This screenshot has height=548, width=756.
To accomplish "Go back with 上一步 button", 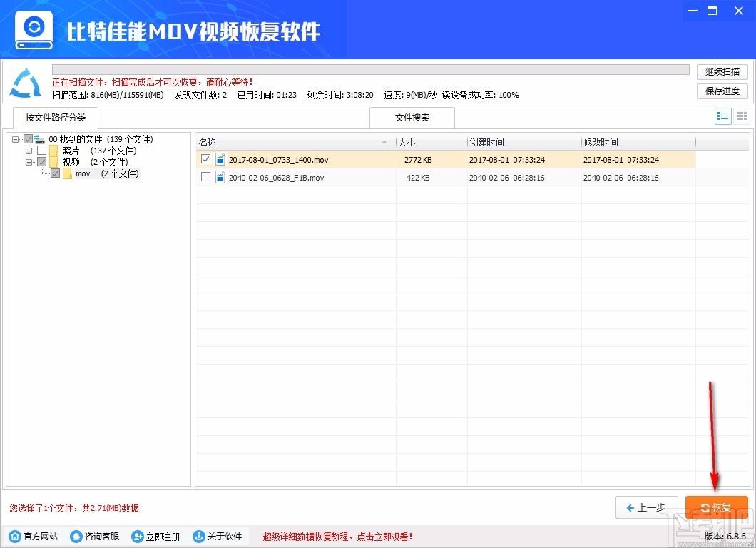I will [647, 507].
